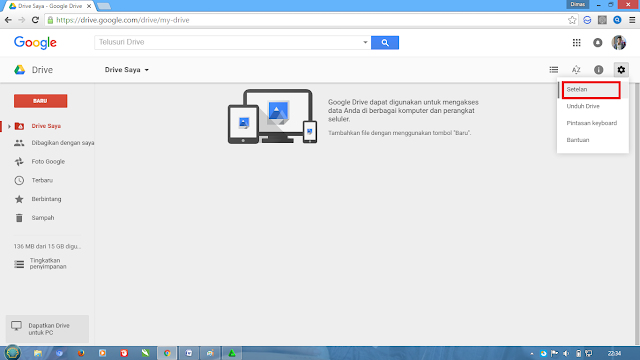The height and width of the screenshot is (360, 640).
Task: Open the Google notifications bell
Action: (598, 42)
